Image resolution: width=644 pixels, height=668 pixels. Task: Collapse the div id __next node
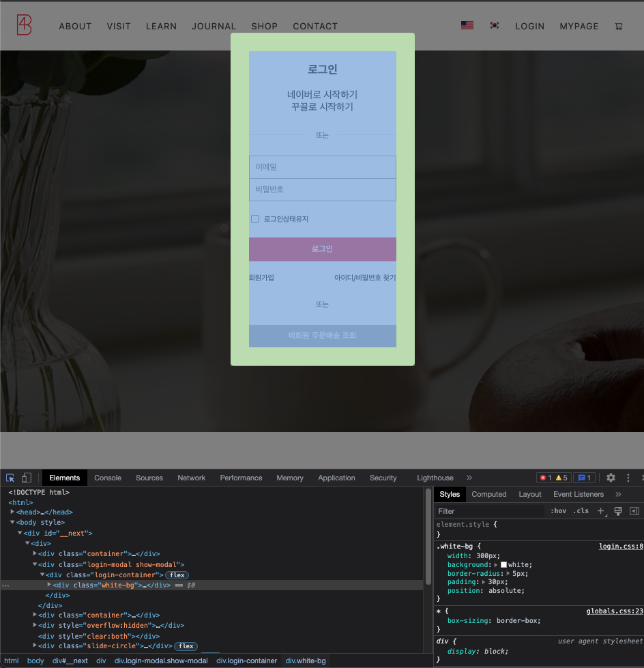click(x=20, y=533)
